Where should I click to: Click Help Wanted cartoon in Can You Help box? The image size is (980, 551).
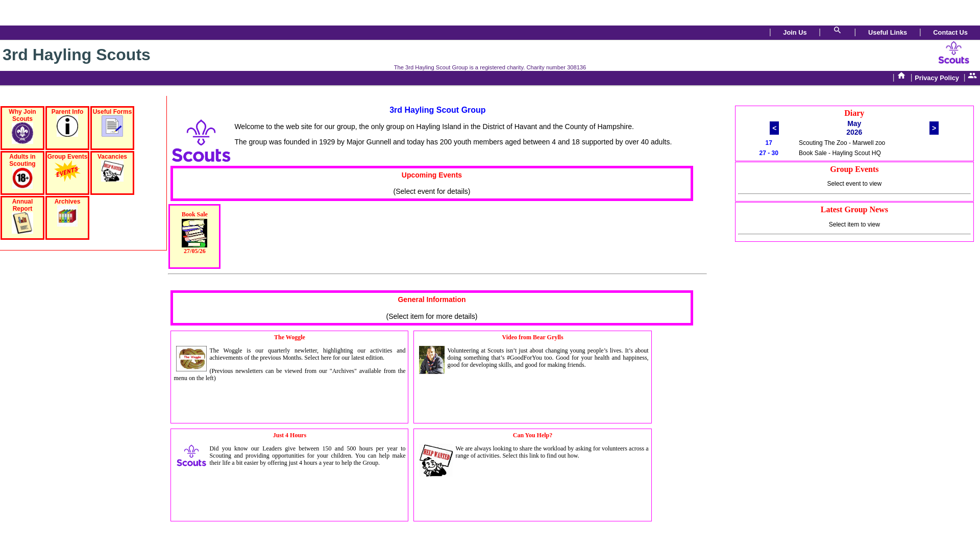(436, 460)
